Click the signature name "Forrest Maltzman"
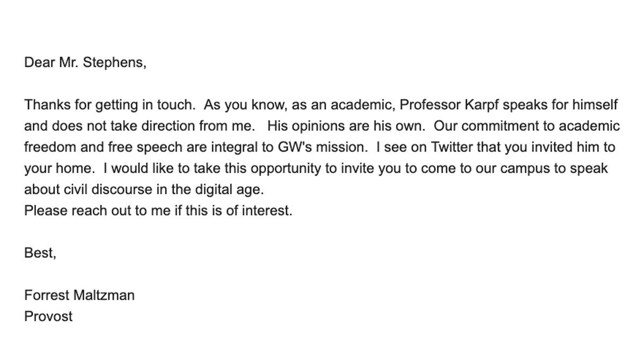The width and height of the screenshot is (644, 362). [79, 295]
